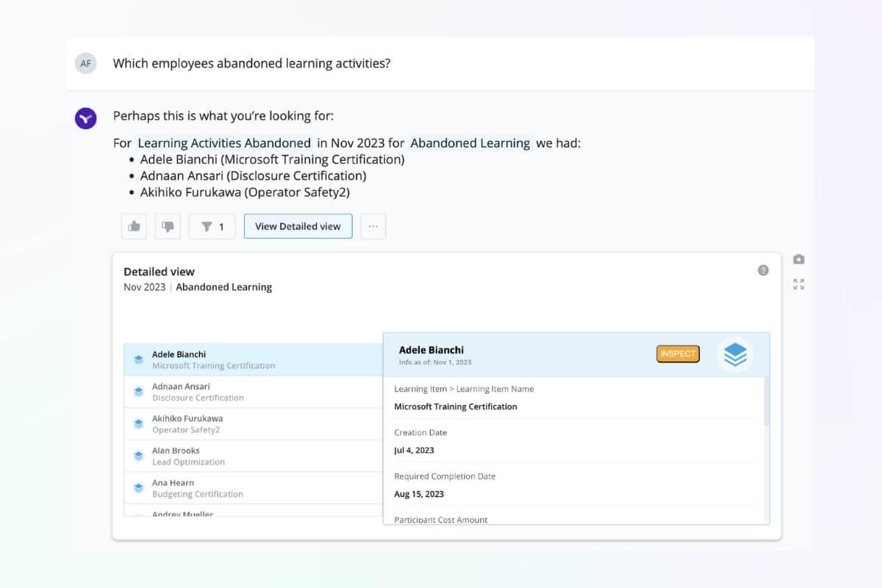
Task: Open the more options ellipsis button
Action: click(x=373, y=226)
